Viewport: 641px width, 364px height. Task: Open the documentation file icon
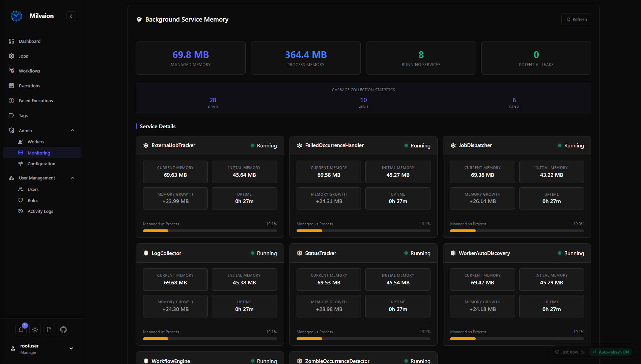click(49, 330)
